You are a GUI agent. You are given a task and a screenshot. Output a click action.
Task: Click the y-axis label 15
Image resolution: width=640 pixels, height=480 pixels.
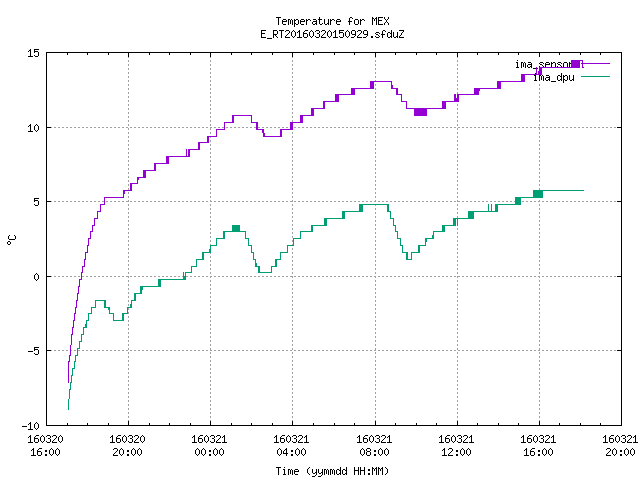click(33, 53)
